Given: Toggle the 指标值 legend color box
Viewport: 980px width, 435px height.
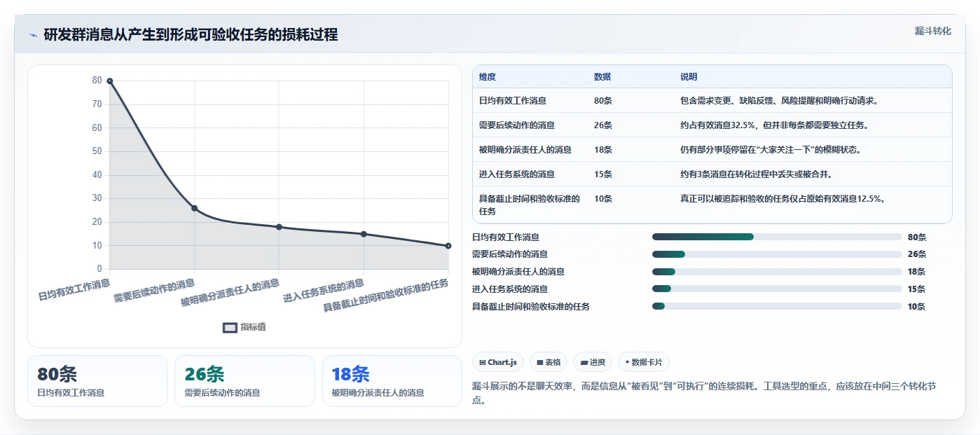Looking at the screenshot, I should click(x=230, y=327).
